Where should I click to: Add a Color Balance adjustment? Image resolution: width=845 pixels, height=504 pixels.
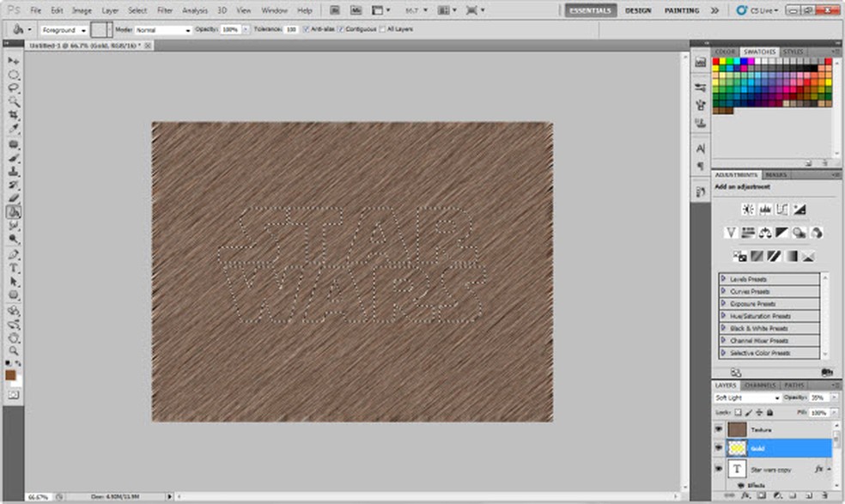tap(765, 233)
